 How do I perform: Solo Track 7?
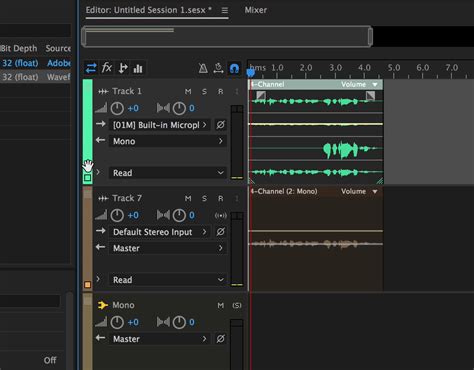pos(204,198)
